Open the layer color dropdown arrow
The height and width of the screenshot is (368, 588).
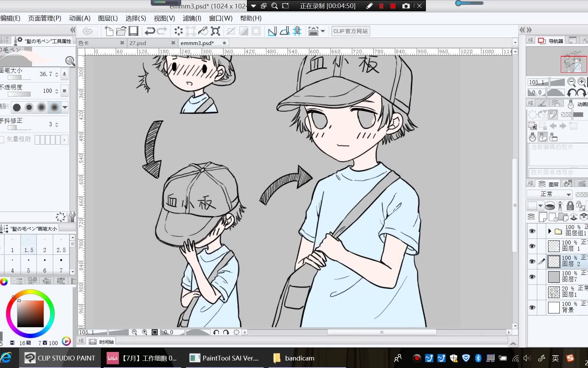coord(541,206)
